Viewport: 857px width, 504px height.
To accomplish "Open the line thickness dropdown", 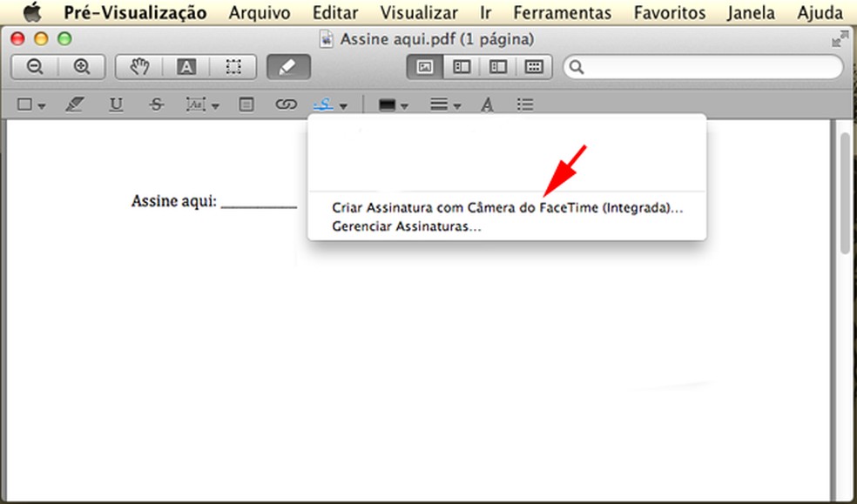I will point(445,104).
